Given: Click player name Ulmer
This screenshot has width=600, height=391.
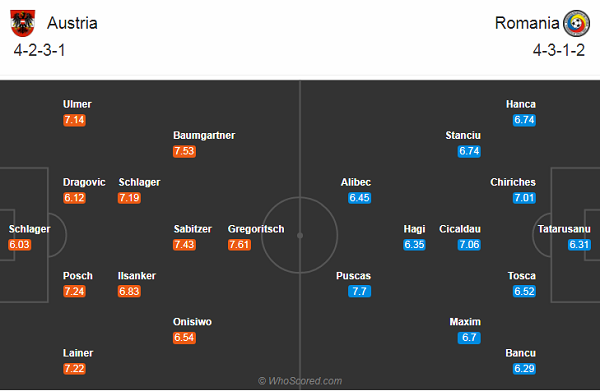Looking at the screenshot, I should pyautogui.click(x=77, y=104).
